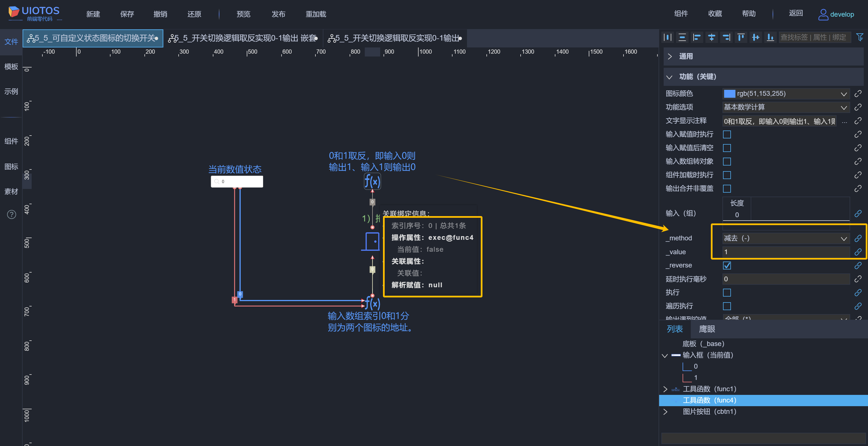Click the distribute horizontally icon
Screen dimensions: 868x446
tap(668, 37)
